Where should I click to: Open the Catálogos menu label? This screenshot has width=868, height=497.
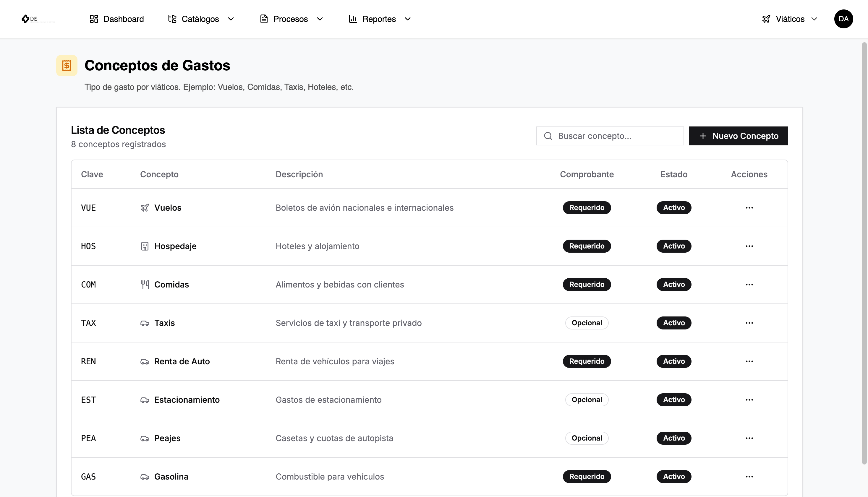[200, 19]
